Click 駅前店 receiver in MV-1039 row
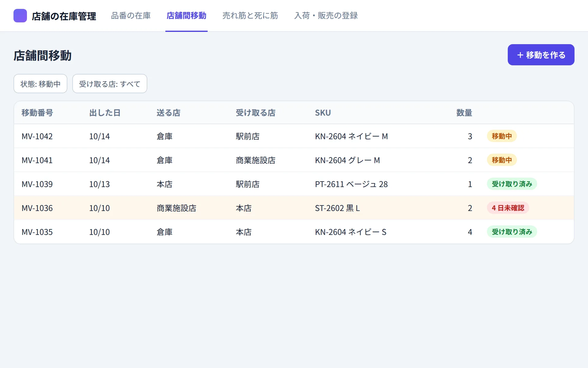The image size is (588, 368). 248,184
